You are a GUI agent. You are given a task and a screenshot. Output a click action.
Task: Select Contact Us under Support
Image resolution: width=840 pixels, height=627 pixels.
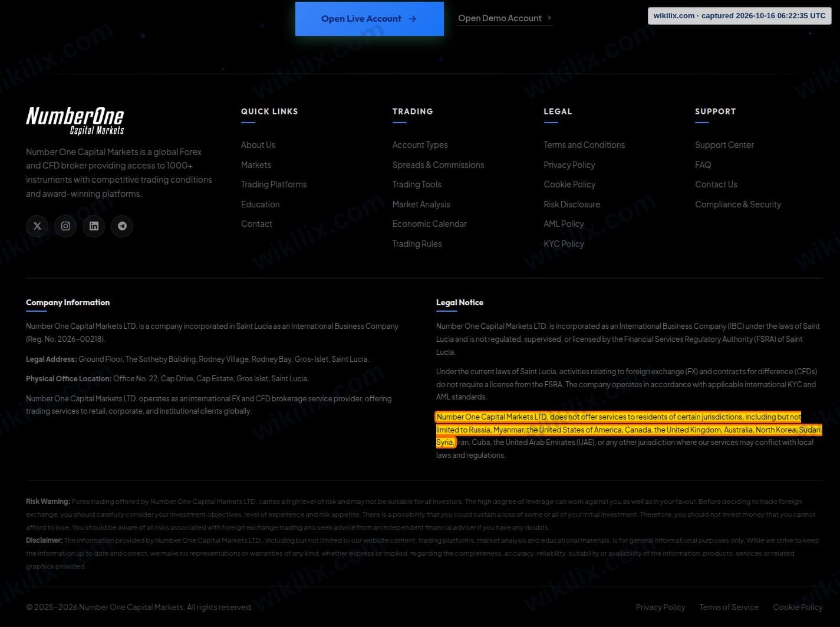(716, 184)
